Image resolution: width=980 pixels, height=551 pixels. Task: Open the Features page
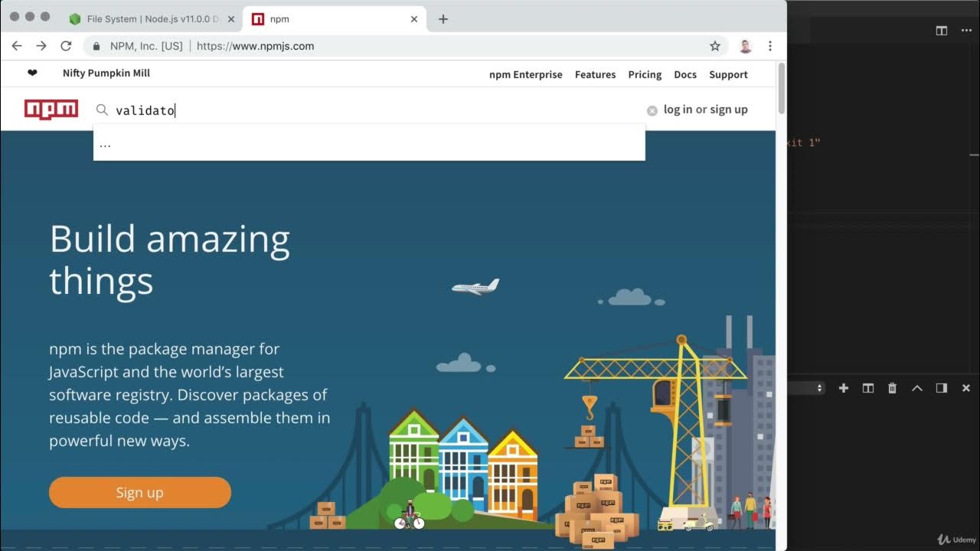[x=595, y=74]
